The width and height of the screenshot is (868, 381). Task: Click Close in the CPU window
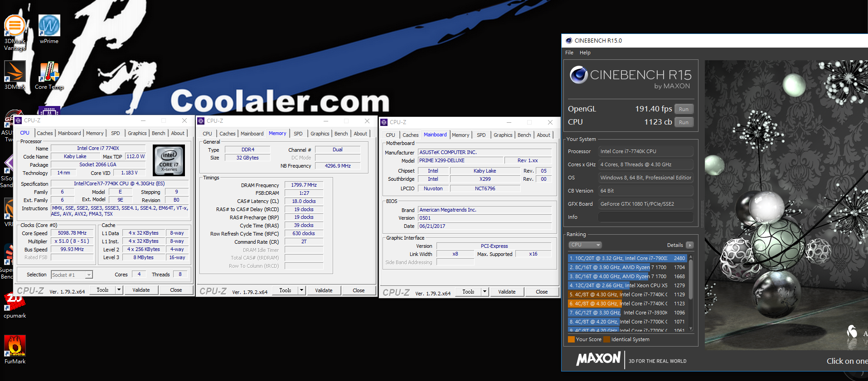point(176,290)
